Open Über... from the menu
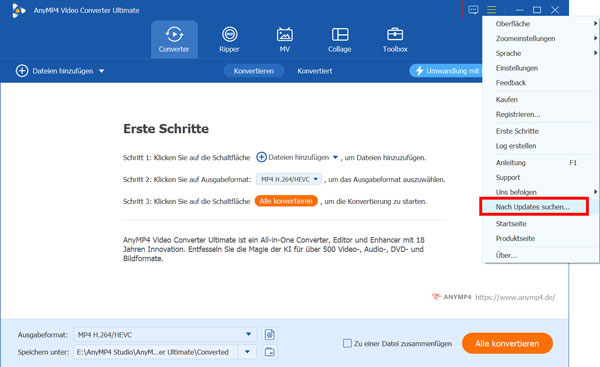Image resolution: width=600 pixels, height=367 pixels. pos(541,255)
